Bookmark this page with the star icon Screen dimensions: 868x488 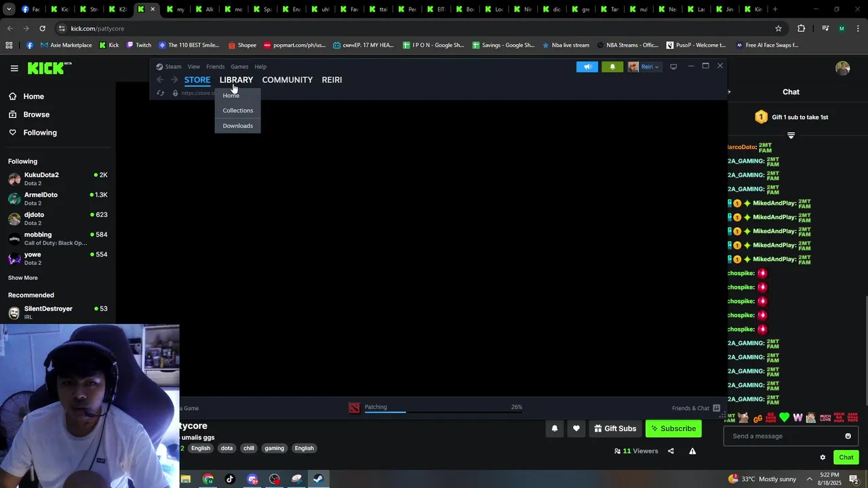(x=778, y=28)
